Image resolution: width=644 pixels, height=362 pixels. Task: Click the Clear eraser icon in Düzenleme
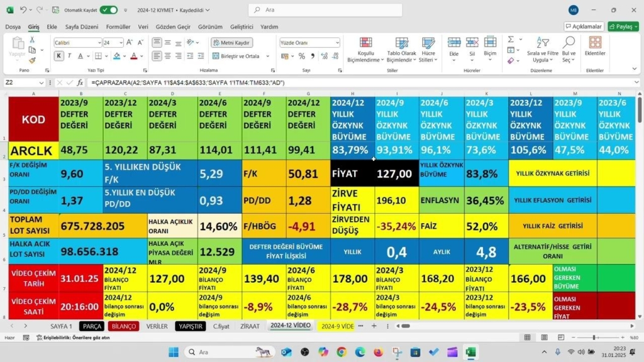511,61
